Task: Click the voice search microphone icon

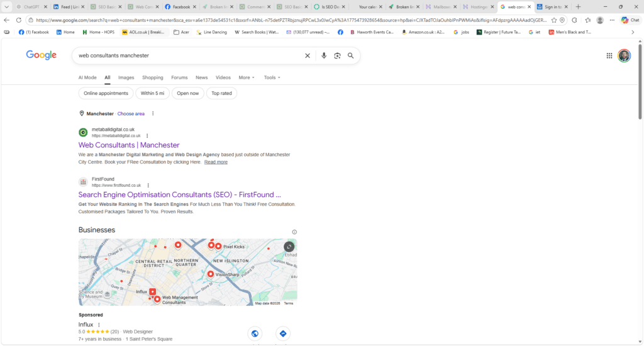Action: pos(324,55)
